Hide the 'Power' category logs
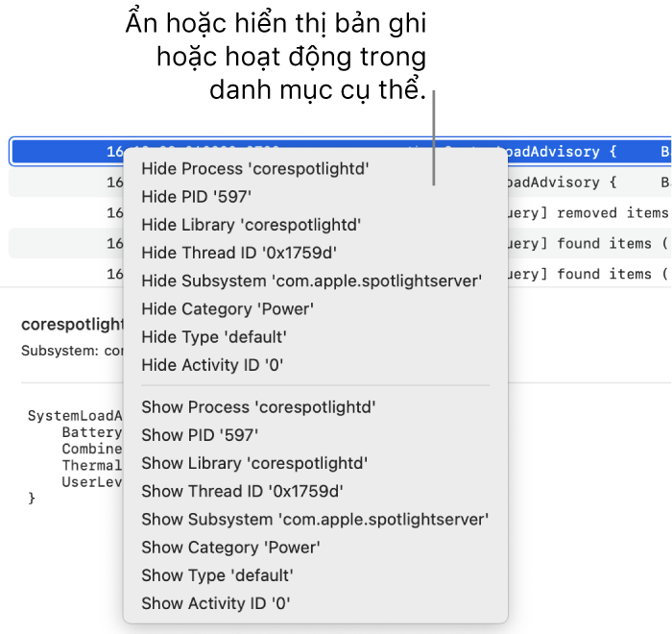This screenshot has height=634, width=672. click(228, 309)
